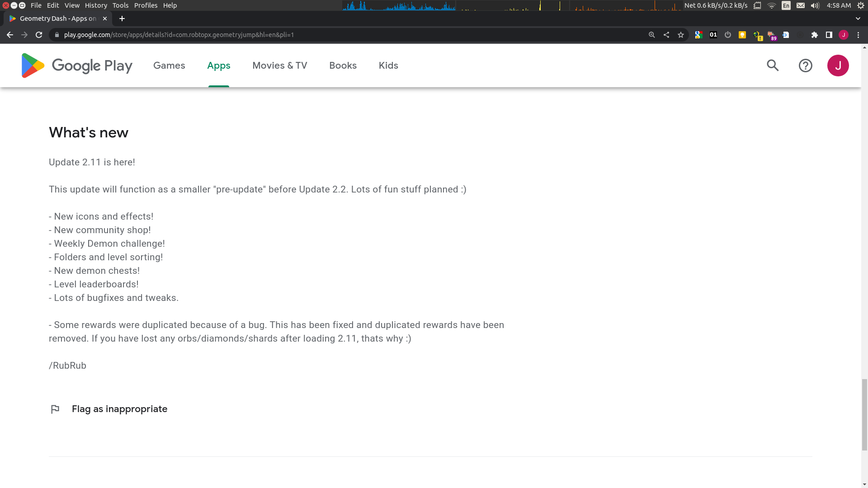868x488 pixels.
Task: Open the browser three-dot menu
Action: click(x=858, y=35)
